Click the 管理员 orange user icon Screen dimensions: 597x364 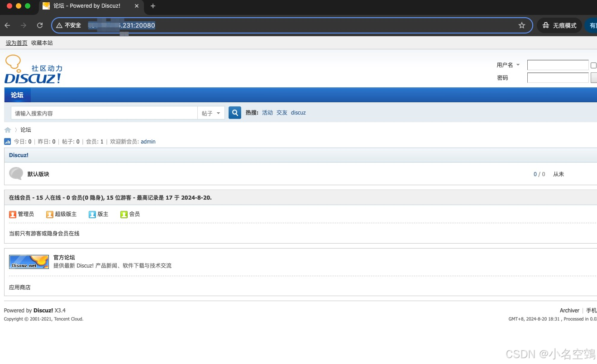coord(13,214)
